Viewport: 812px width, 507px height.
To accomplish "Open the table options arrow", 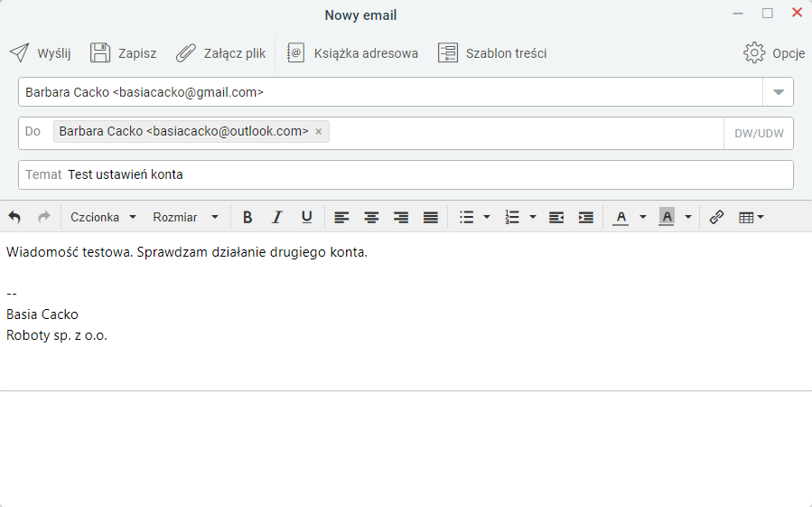I will tap(761, 217).
